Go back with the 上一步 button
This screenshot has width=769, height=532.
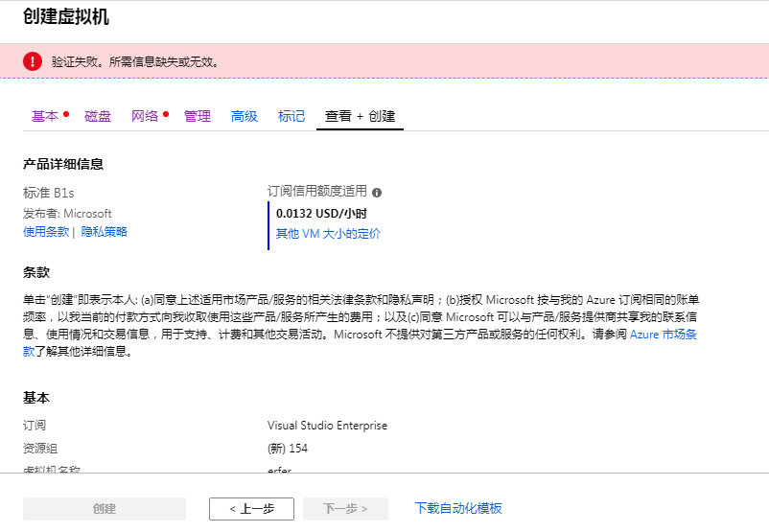click(251, 509)
